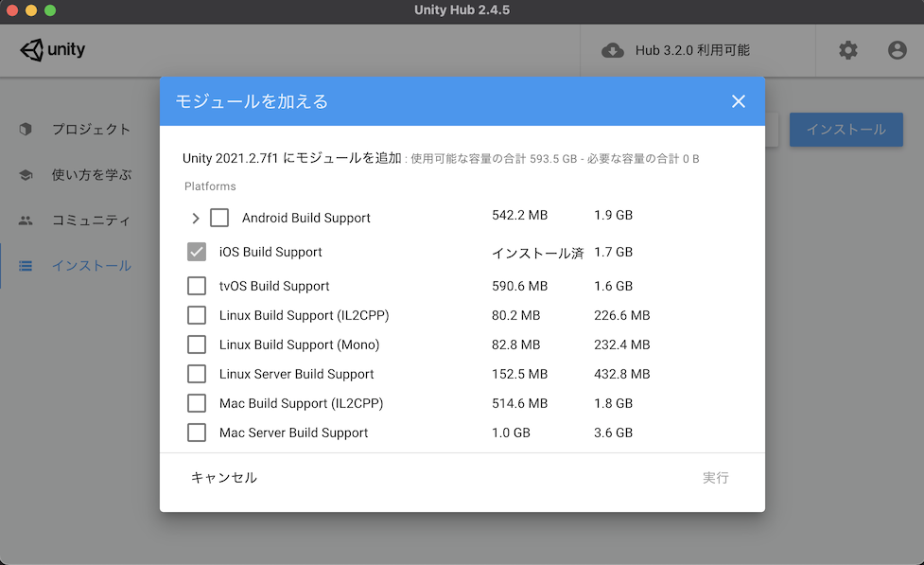The height and width of the screenshot is (565, 924).
Task: Close the モジュールを加える dialog with X
Action: pos(739,101)
